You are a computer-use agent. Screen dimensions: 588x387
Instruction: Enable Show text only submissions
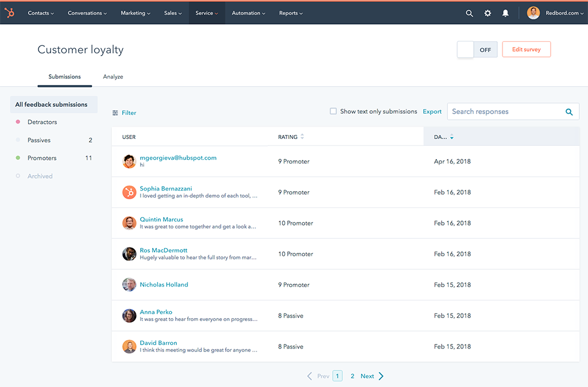point(333,111)
